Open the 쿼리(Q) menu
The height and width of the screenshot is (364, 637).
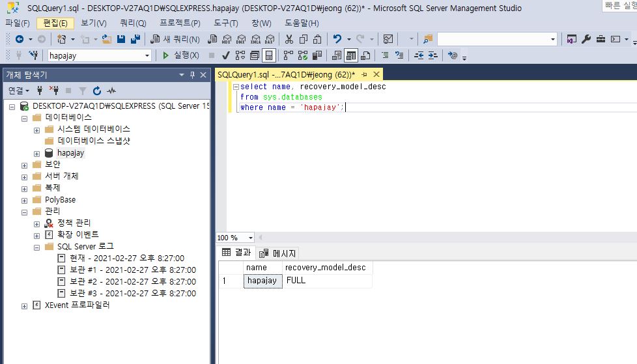(x=133, y=23)
